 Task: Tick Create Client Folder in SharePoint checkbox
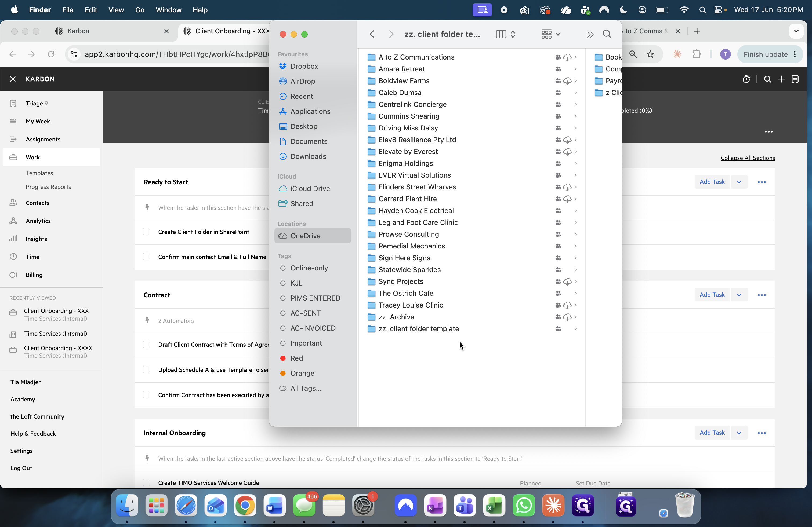pos(147,232)
